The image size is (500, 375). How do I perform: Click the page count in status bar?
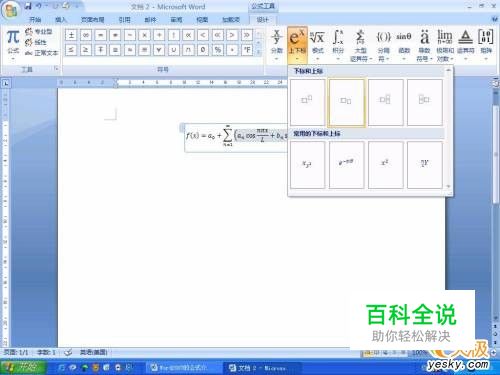click(16, 352)
